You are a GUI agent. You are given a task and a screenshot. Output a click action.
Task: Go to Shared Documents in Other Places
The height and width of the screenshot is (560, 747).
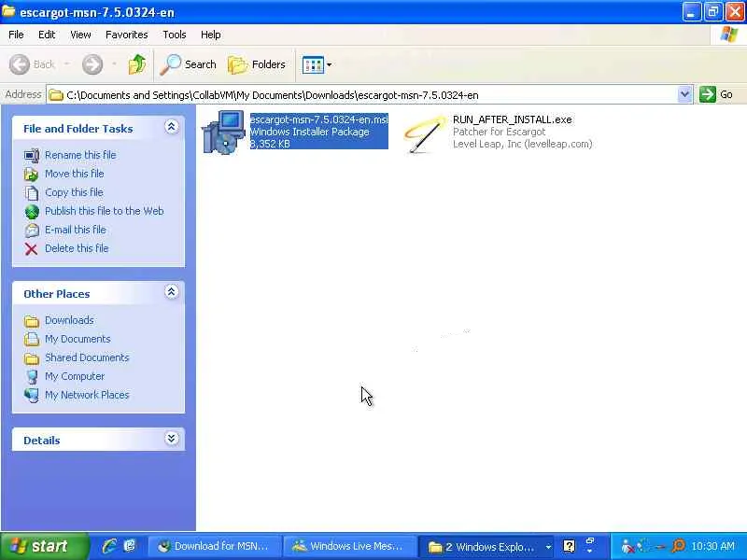87,357
